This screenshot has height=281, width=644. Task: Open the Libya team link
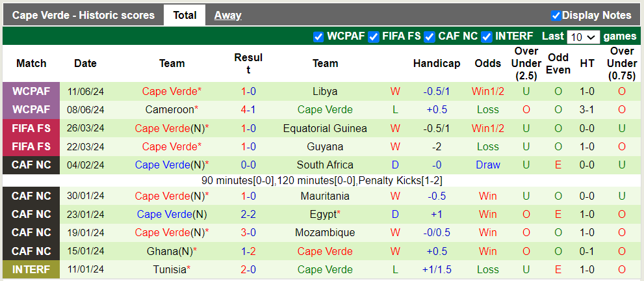[x=325, y=91]
